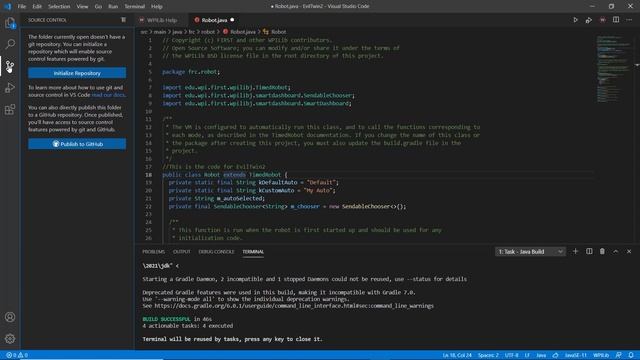Open the Manage gear icon
Viewport: 640px width, 360px height.
click(10, 338)
